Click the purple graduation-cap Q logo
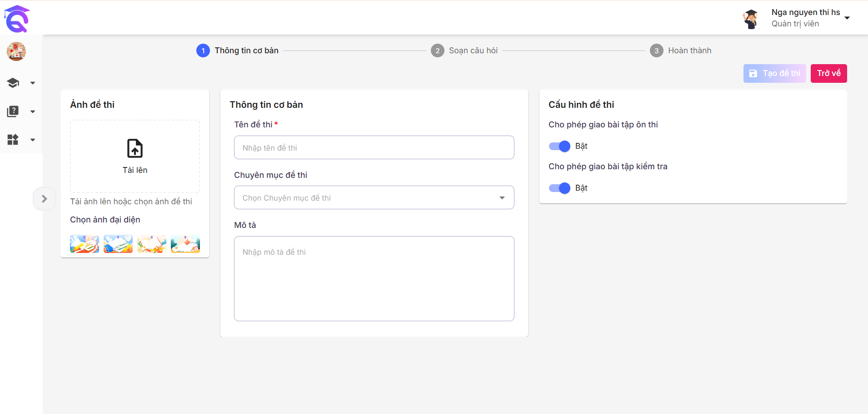 [17, 19]
